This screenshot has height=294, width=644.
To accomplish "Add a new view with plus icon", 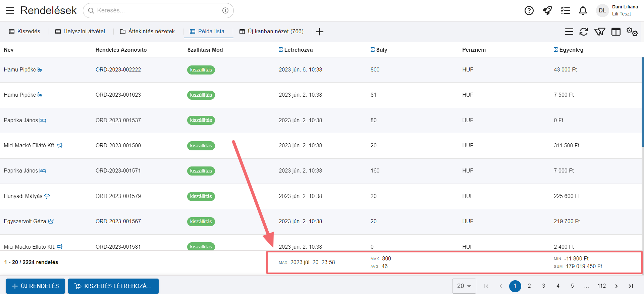I will point(320,32).
